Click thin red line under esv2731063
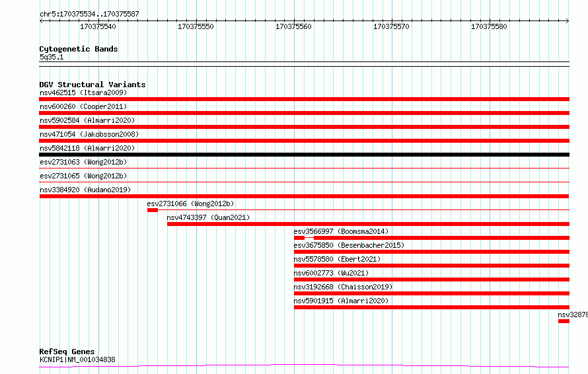Viewport: 588px width, 374px height. click(304, 168)
